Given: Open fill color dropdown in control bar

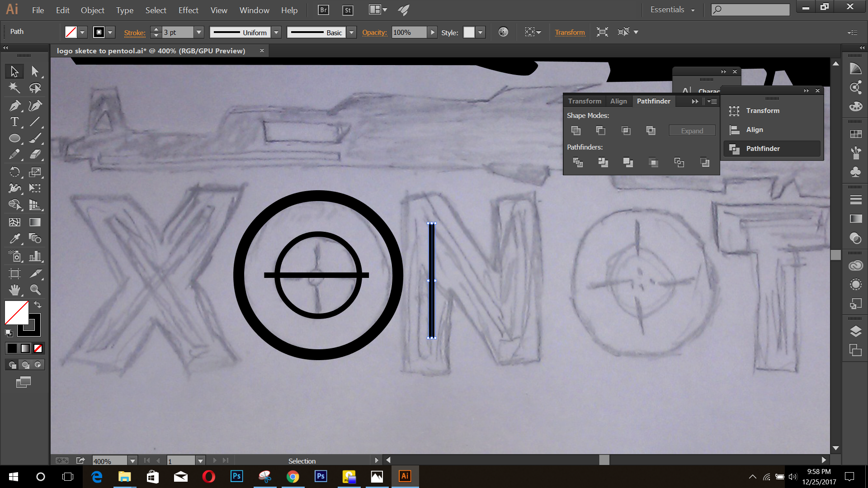Looking at the screenshot, I should point(82,33).
